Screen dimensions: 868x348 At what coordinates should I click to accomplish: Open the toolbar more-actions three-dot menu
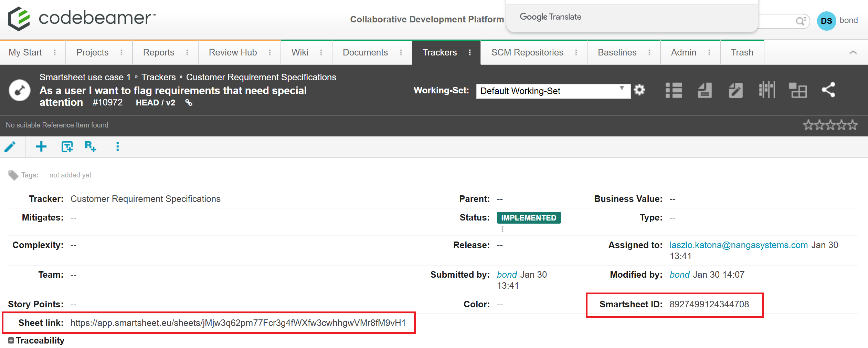coord(118,147)
